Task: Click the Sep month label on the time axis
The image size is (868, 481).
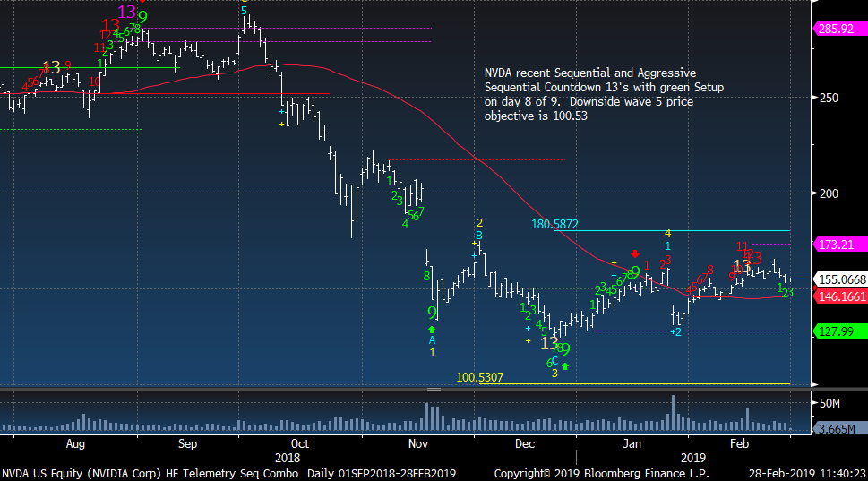Action: (187, 444)
